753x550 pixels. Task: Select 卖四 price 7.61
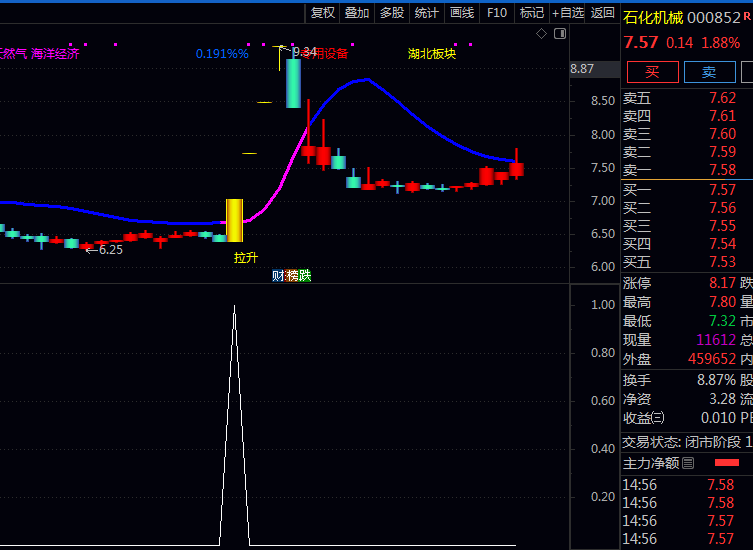[x=722, y=116]
